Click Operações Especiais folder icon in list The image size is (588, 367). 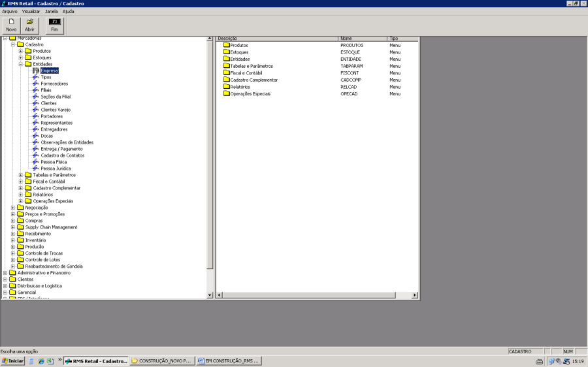click(x=227, y=93)
